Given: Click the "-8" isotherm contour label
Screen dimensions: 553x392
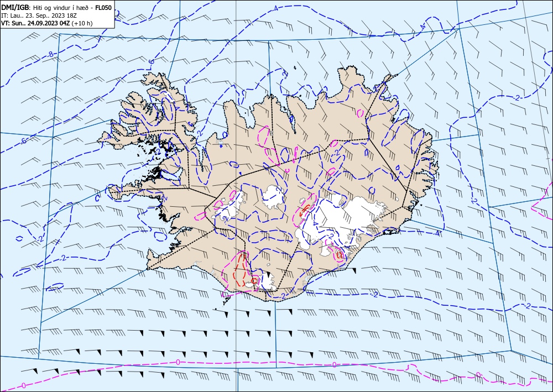Looking at the screenshot, I should click(x=50, y=54).
